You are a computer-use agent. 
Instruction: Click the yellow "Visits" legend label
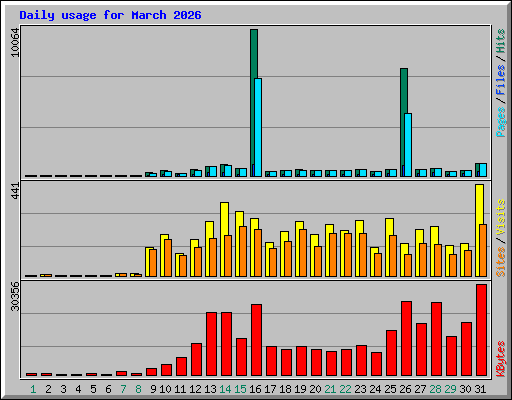[501, 218]
